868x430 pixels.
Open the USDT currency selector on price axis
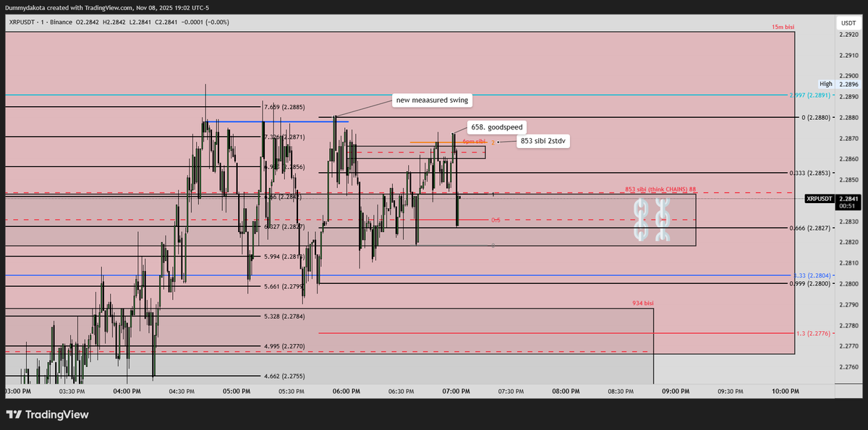[847, 23]
